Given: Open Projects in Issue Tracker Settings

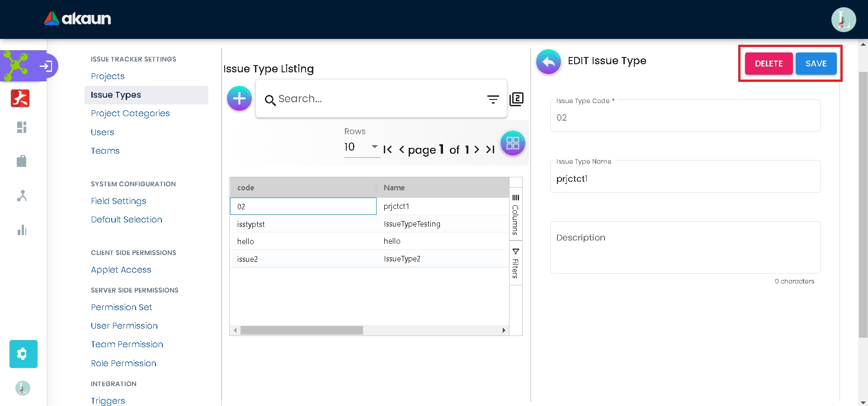Looking at the screenshot, I should coord(108,76).
